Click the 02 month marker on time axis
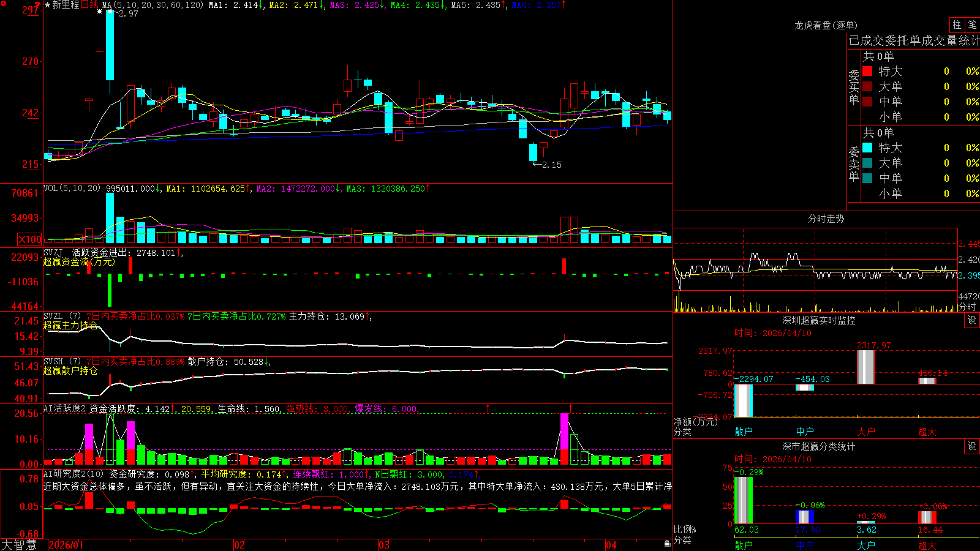This screenshot has width=980, height=551. (239, 545)
